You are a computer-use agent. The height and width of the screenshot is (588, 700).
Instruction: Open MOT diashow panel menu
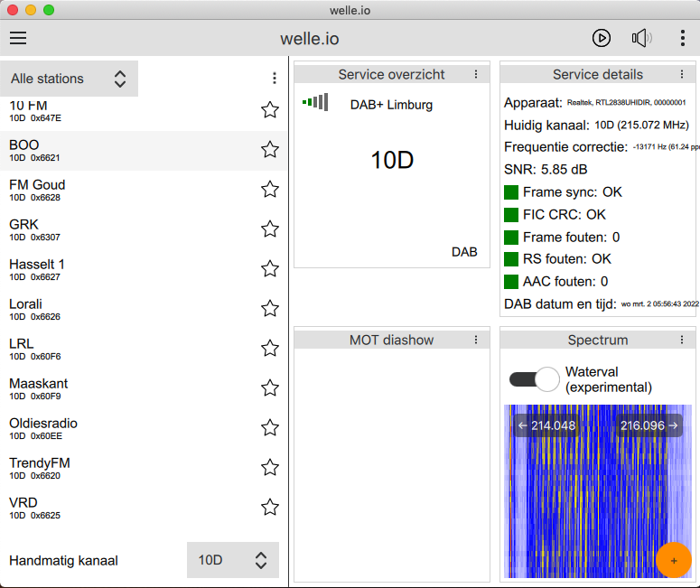pos(476,340)
